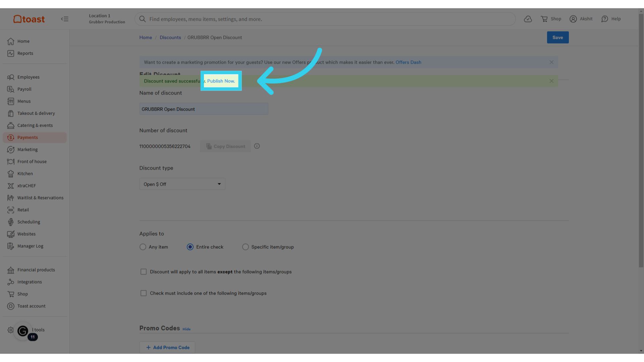Click the Save button
This screenshot has height=362, width=644.
click(558, 38)
